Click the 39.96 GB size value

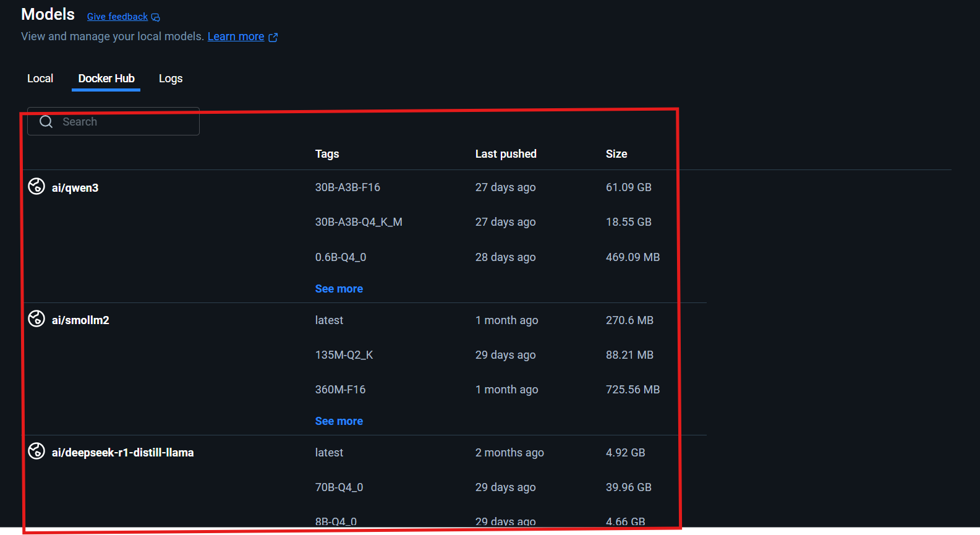[629, 487]
